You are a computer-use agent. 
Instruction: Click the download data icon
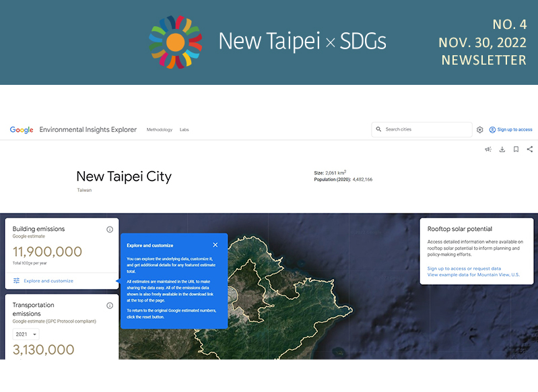[x=502, y=150]
